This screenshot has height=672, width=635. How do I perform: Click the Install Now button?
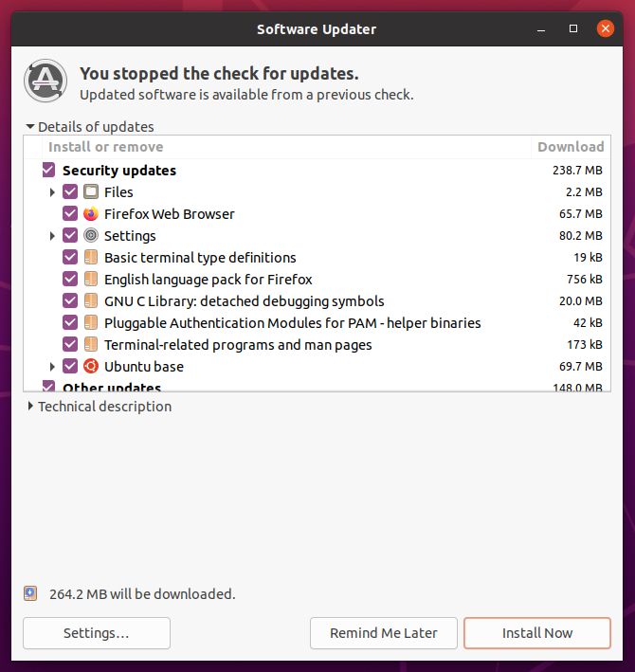point(536,633)
